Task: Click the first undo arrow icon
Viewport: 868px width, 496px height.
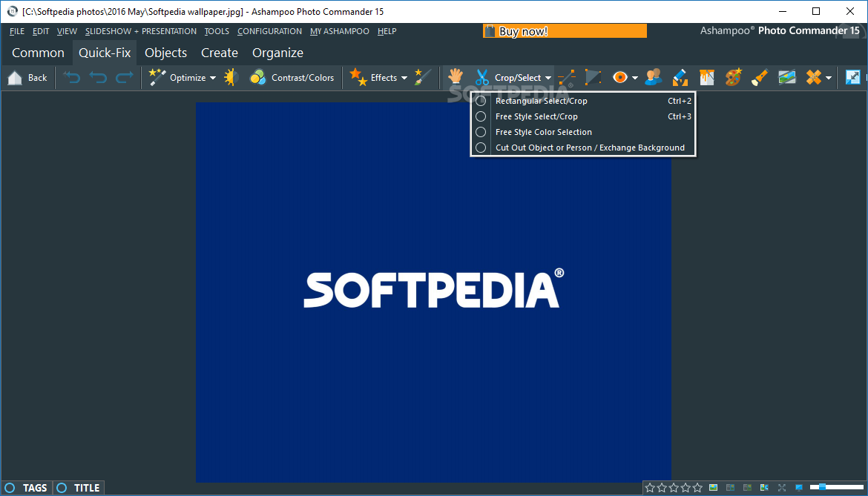Action: click(71, 78)
